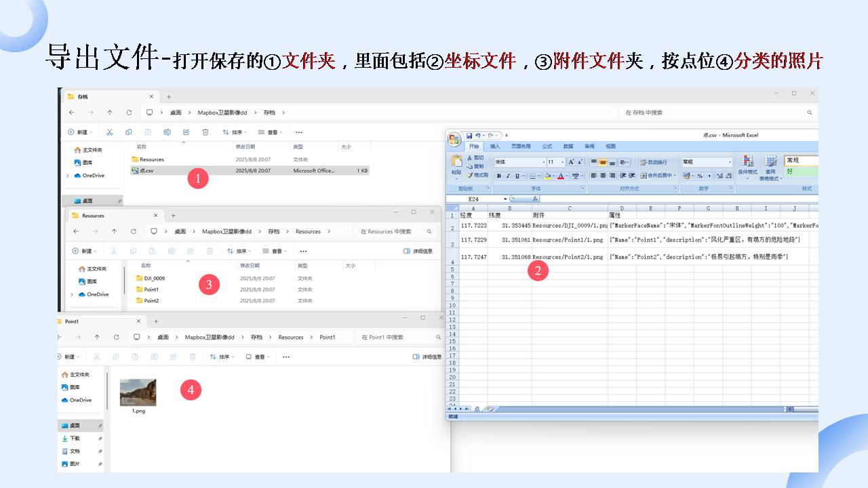Expand OneDrive in the Resources window sidebar
Viewport: 868px width, 488px height.
tap(72, 294)
